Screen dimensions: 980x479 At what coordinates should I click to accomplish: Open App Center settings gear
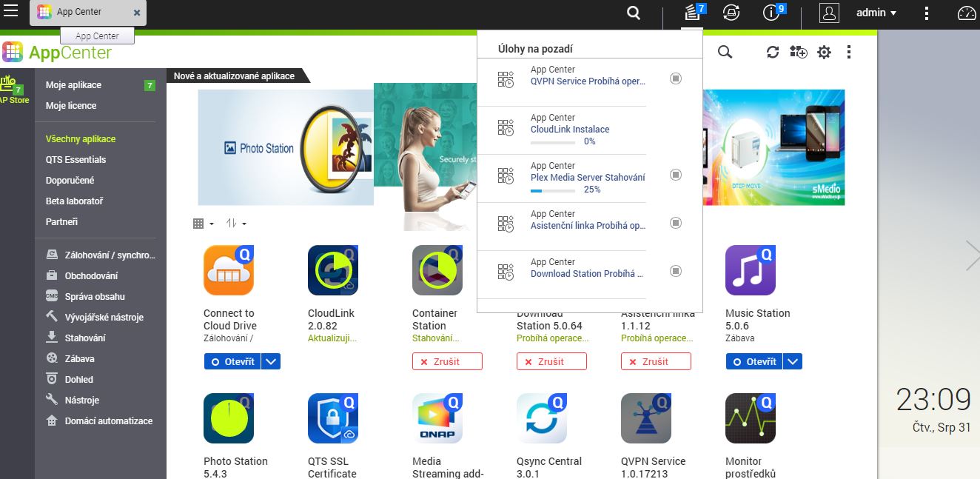824,52
